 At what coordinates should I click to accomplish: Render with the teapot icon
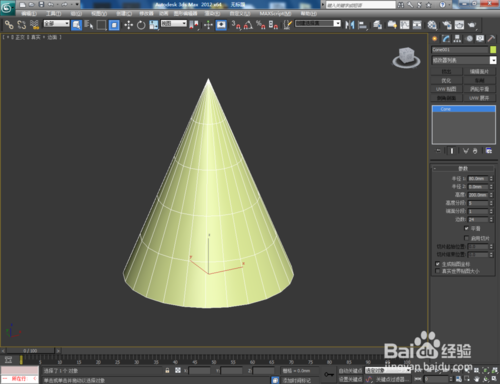472,25
